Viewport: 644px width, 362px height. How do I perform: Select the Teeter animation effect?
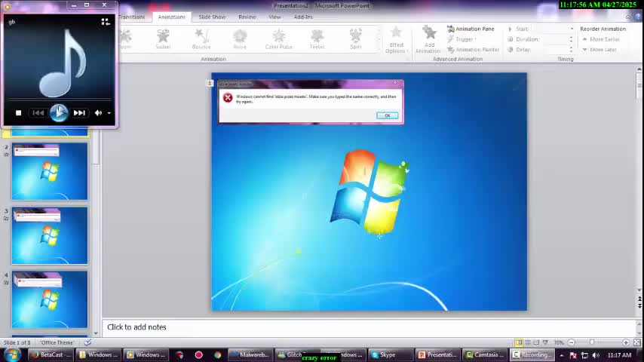pyautogui.click(x=317, y=39)
